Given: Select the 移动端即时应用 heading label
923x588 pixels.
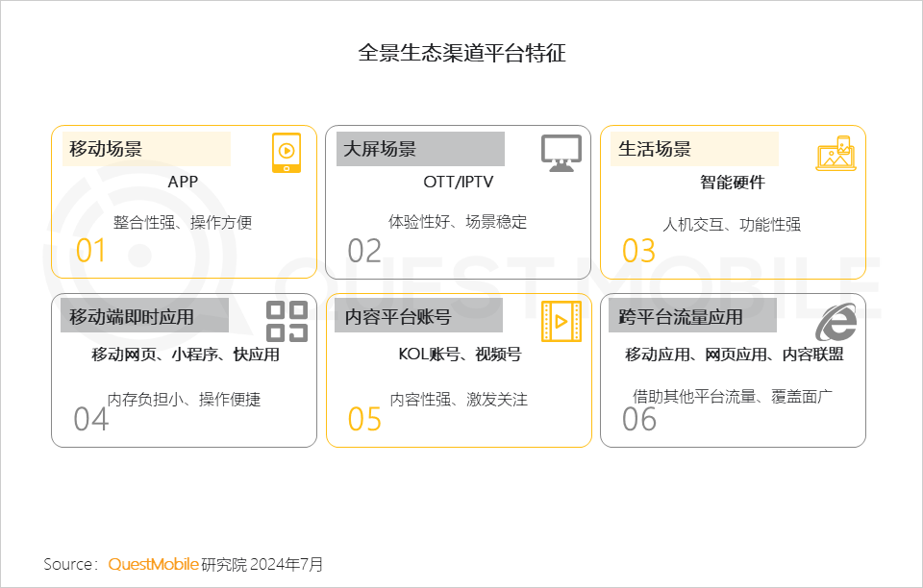Looking at the screenshot, I should [x=132, y=316].
